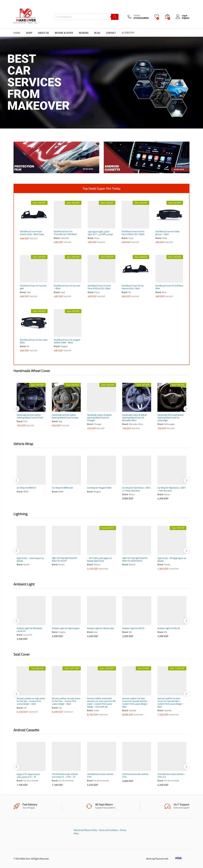Click the user account icon
The height and width of the screenshot is (868, 203).
[178, 17]
